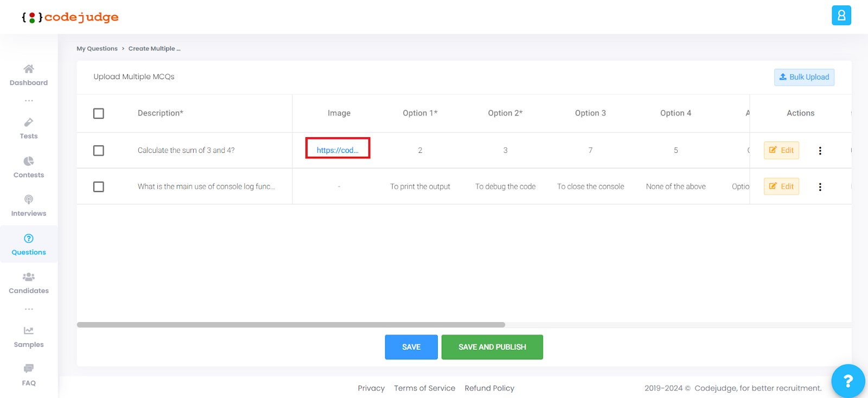Open the Tests pencil icon
This screenshot has width=868, height=398.
pos(29,122)
